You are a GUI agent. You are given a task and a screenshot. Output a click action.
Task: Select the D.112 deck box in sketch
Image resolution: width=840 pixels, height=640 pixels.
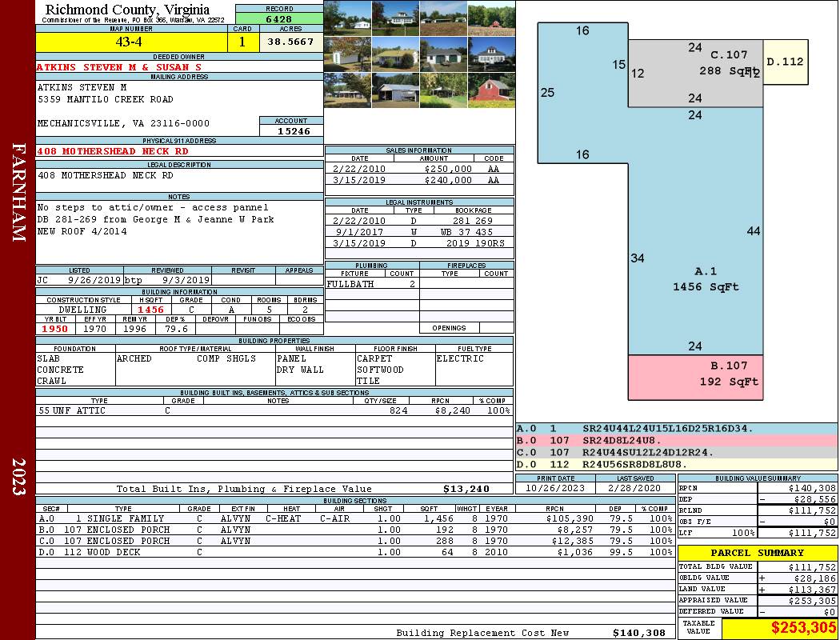click(x=785, y=62)
